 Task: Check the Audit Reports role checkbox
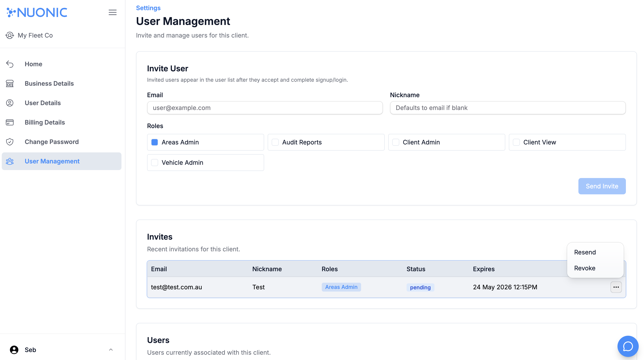[x=275, y=142]
